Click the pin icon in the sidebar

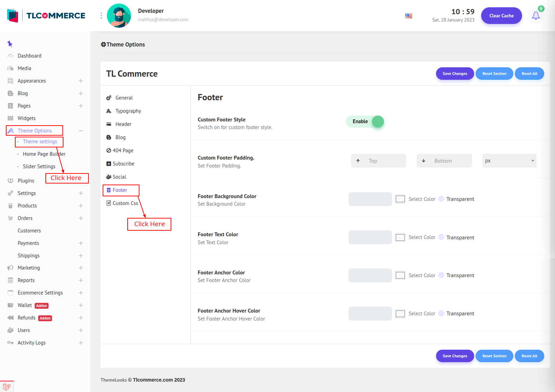[x=10, y=44]
